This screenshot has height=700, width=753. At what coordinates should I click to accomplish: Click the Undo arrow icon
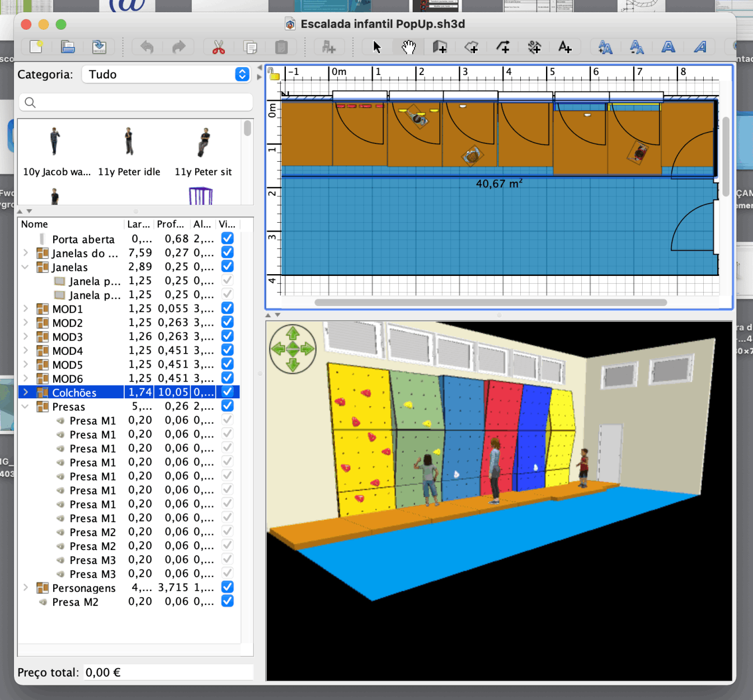pyautogui.click(x=146, y=47)
